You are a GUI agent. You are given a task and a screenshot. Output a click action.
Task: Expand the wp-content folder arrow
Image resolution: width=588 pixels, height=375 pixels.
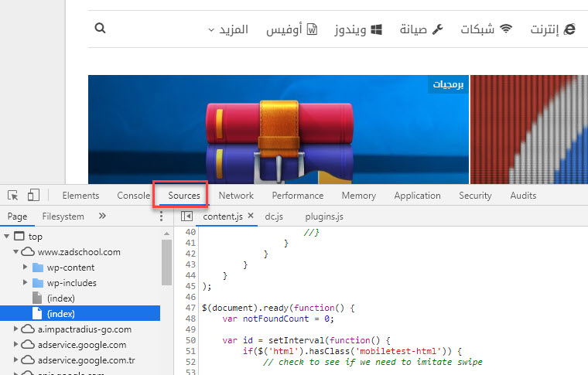click(x=25, y=267)
